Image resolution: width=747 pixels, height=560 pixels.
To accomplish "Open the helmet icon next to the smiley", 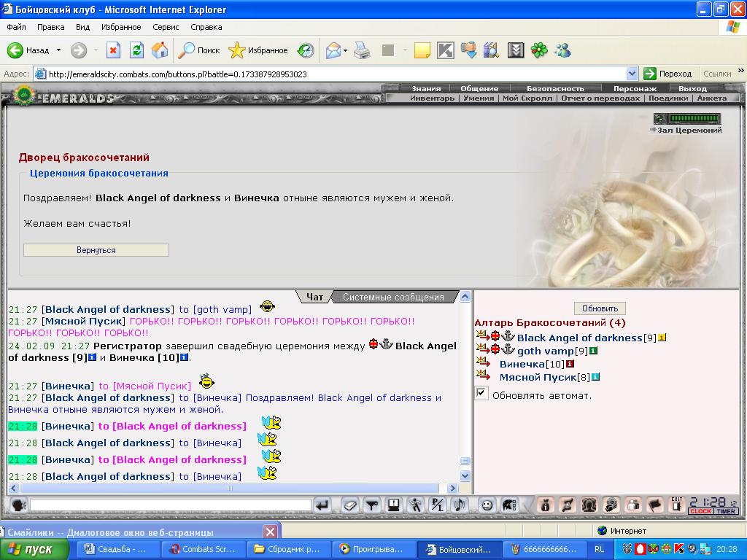I will [x=508, y=505].
